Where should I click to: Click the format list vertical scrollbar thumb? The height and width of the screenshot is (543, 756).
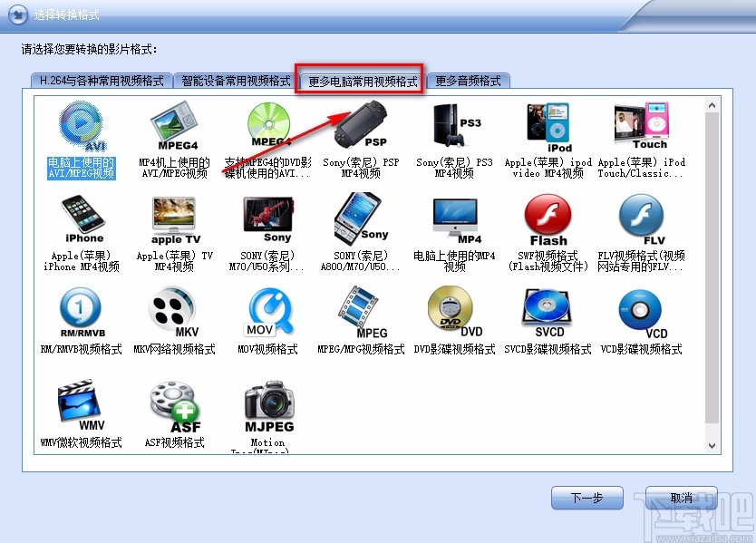tap(712, 268)
